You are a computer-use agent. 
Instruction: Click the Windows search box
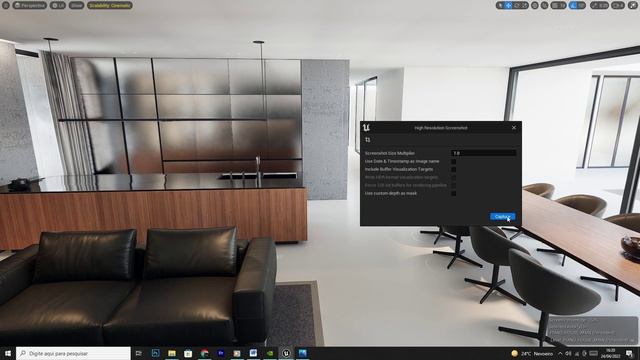click(73, 353)
